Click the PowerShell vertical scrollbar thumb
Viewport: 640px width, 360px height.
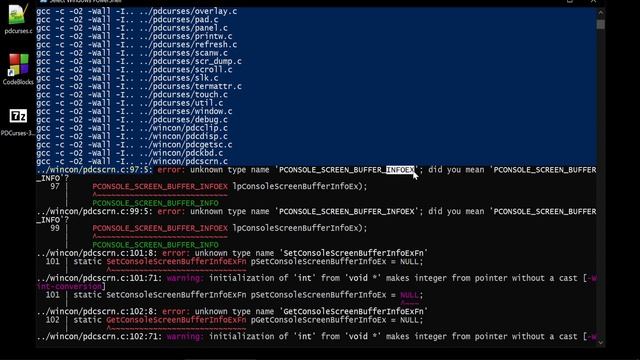[x=600, y=24]
